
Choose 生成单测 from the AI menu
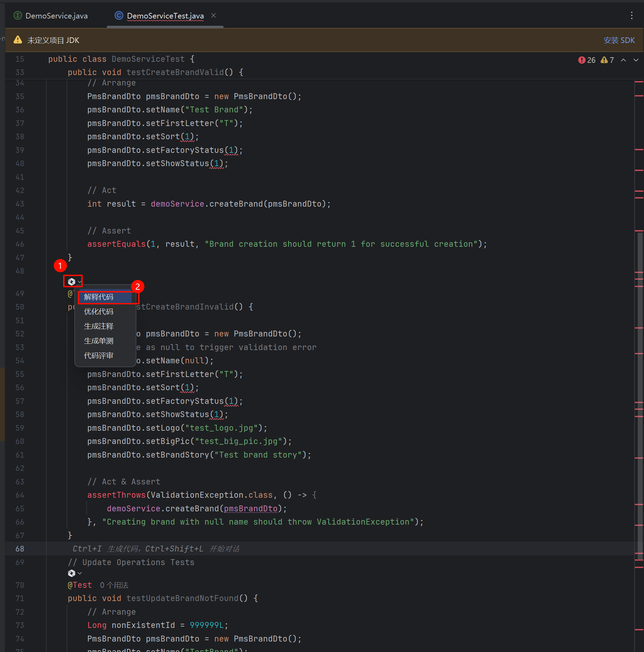point(105,341)
